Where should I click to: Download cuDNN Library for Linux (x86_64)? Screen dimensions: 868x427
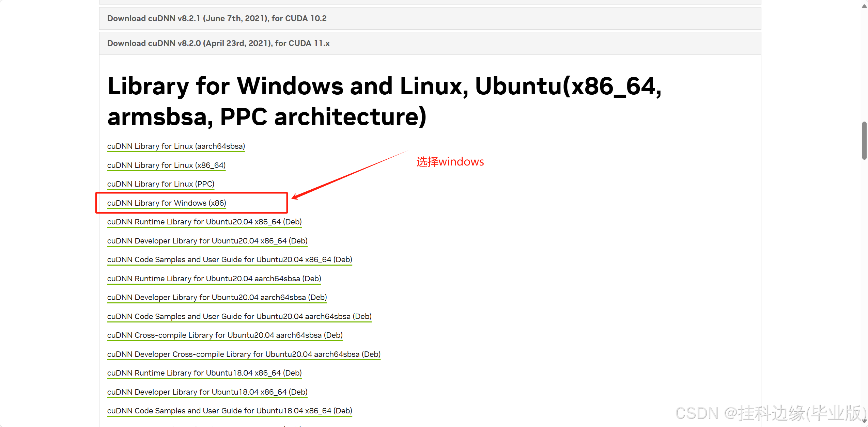pyautogui.click(x=166, y=165)
